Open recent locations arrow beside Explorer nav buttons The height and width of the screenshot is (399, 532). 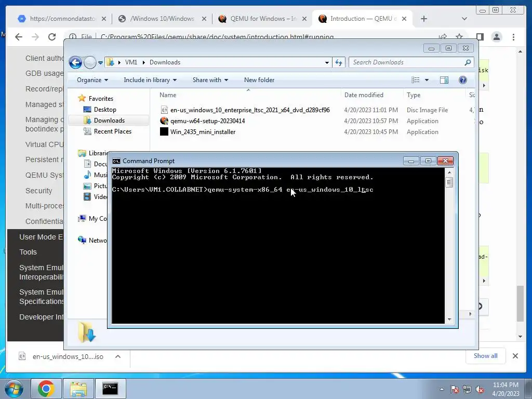pyautogui.click(x=100, y=63)
